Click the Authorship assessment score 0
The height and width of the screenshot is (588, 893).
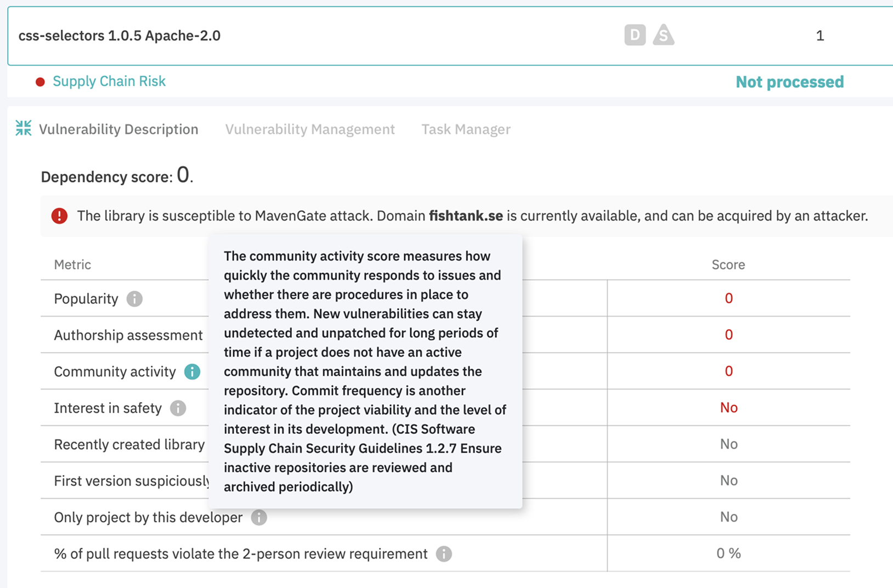728,335
